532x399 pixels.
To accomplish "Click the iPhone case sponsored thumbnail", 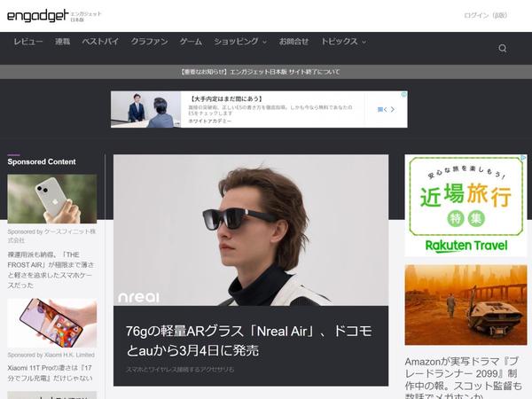I will [x=52, y=199].
